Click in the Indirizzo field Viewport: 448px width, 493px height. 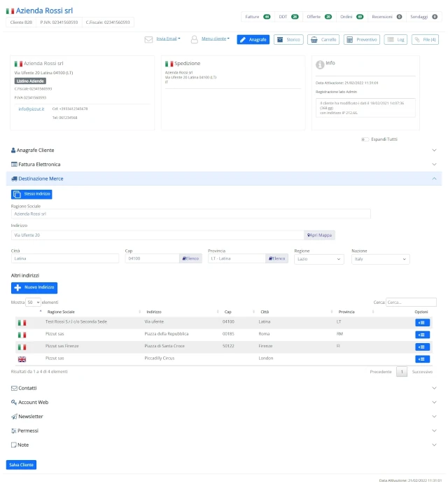pos(157,235)
